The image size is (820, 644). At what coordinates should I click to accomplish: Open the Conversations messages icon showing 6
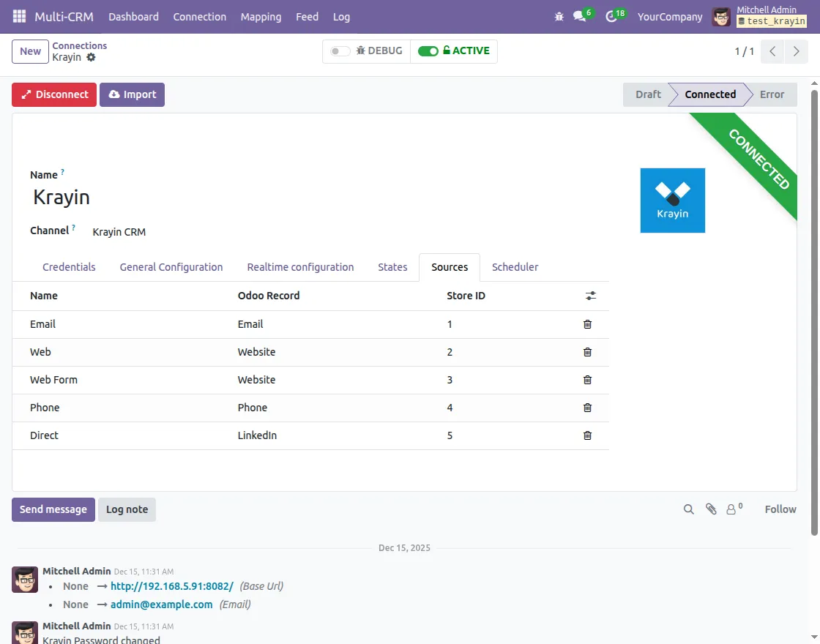[x=579, y=16]
